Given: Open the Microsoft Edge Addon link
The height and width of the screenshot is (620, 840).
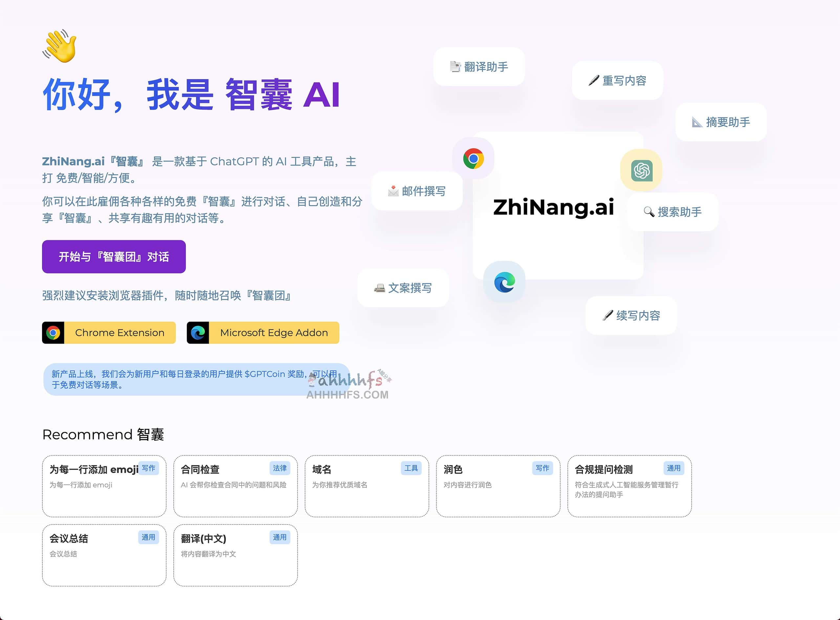Looking at the screenshot, I should [x=263, y=332].
